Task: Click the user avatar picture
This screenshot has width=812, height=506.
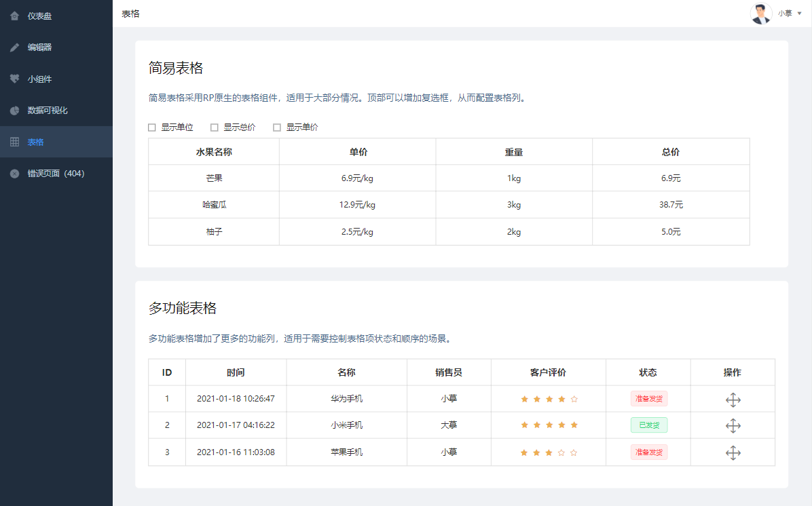Action: pos(761,14)
